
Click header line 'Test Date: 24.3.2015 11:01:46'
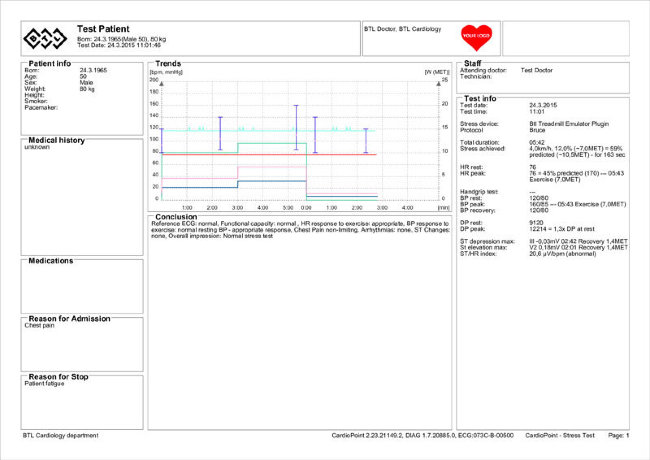[119, 45]
